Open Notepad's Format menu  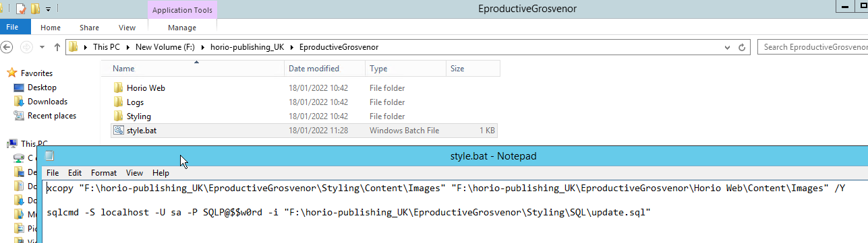104,173
